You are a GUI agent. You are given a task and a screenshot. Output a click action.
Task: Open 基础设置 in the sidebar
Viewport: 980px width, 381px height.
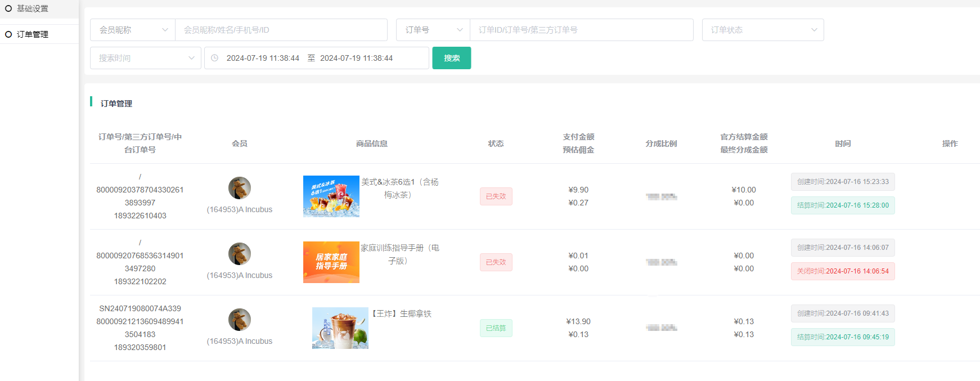coord(32,8)
